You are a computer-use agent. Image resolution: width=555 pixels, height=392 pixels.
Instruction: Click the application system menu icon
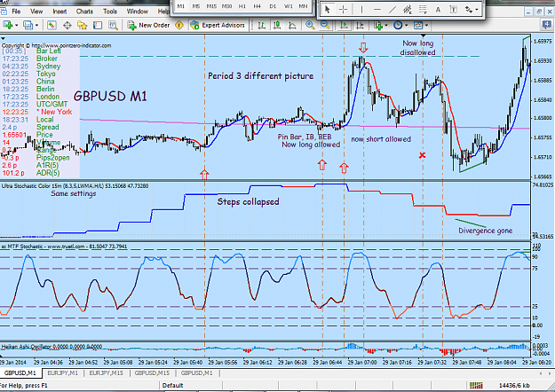tap(4, 11)
